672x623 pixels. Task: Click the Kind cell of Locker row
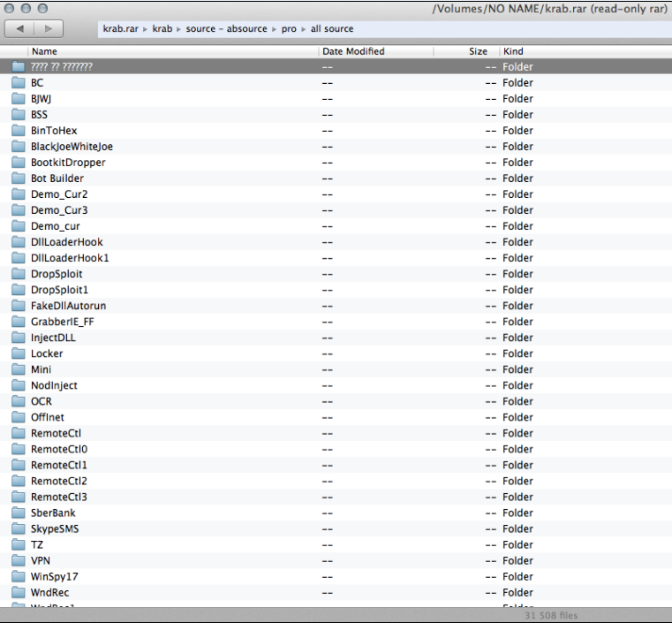517,353
